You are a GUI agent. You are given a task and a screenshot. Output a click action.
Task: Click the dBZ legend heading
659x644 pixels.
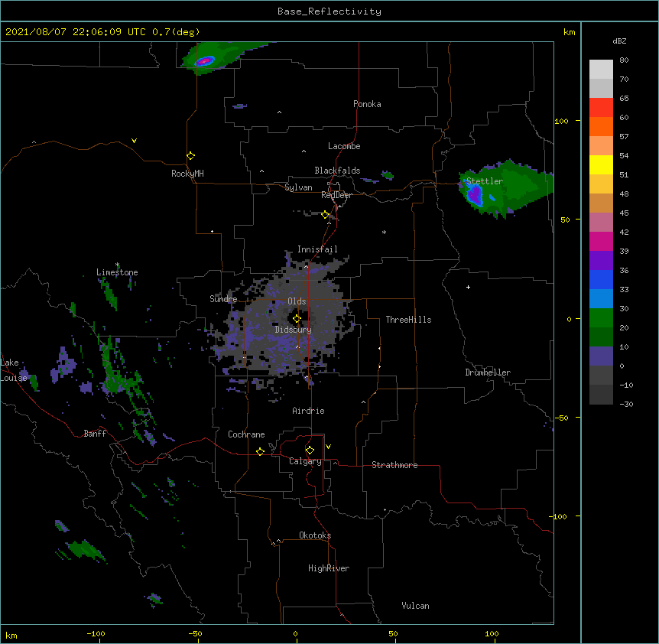pos(619,41)
